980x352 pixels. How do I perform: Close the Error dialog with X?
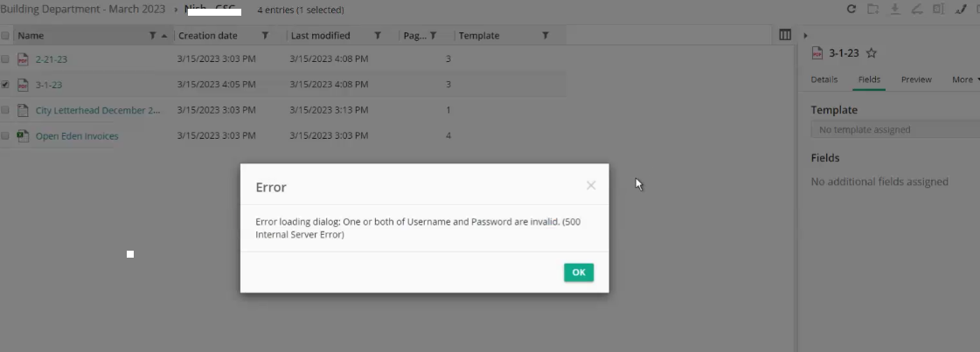pos(591,185)
